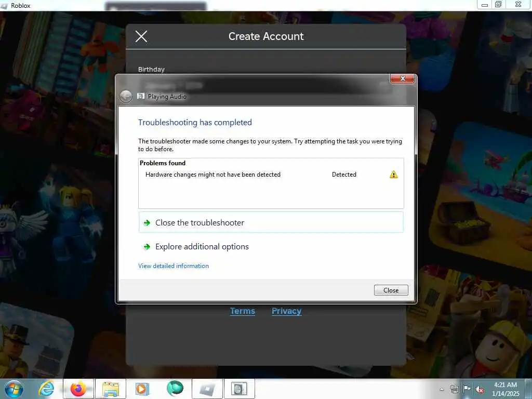This screenshot has height=399, width=532.
Task: Open Windows Media Player on taskbar
Action: pyautogui.click(x=142, y=389)
